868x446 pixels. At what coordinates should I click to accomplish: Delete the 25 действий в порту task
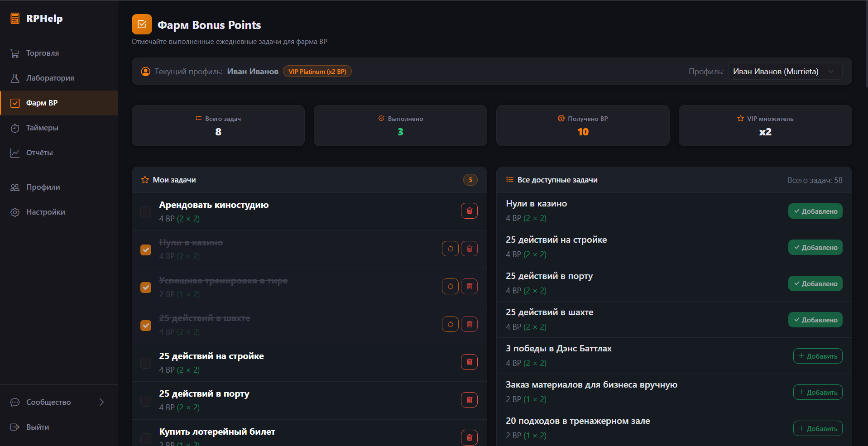click(x=469, y=400)
